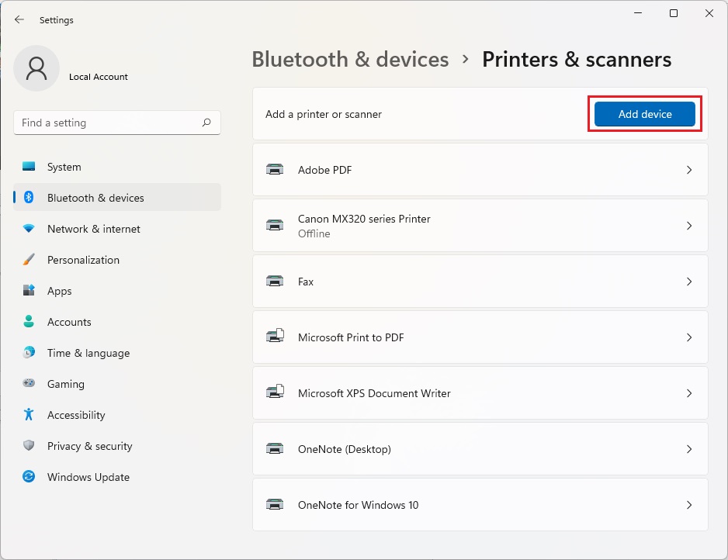The image size is (728, 560).
Task: Click the Gaming controller icon
Action: pos(29,384)
